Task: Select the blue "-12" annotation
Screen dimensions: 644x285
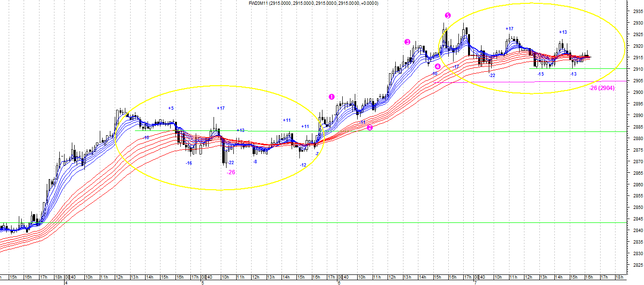Action: click(303, 165)
